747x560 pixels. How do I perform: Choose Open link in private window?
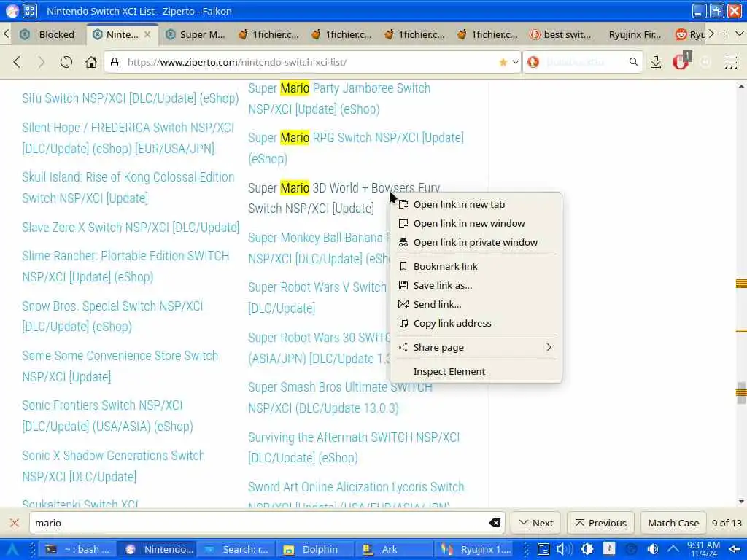tap(476, 242)
